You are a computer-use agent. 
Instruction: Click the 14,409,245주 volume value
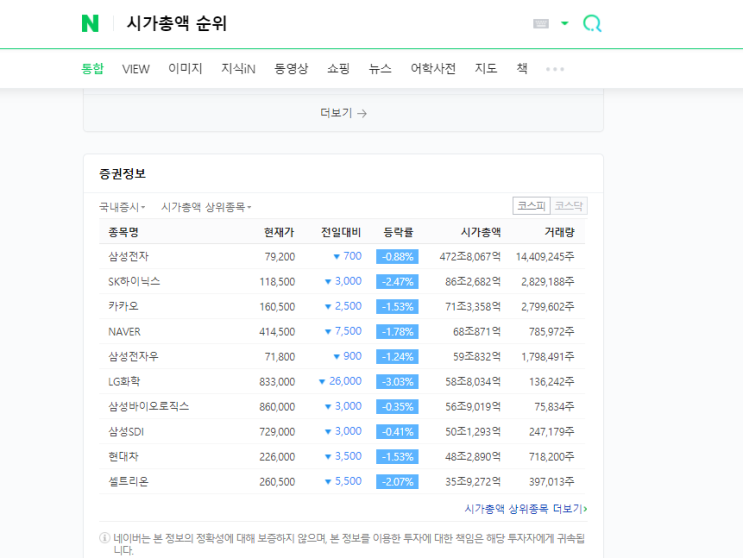tap(545, 257)
